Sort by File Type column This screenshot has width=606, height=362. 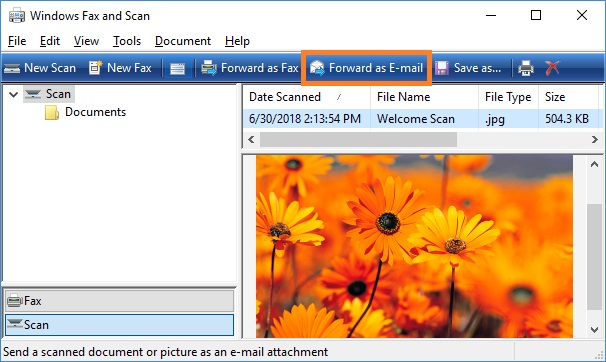(x=509, y=97)
